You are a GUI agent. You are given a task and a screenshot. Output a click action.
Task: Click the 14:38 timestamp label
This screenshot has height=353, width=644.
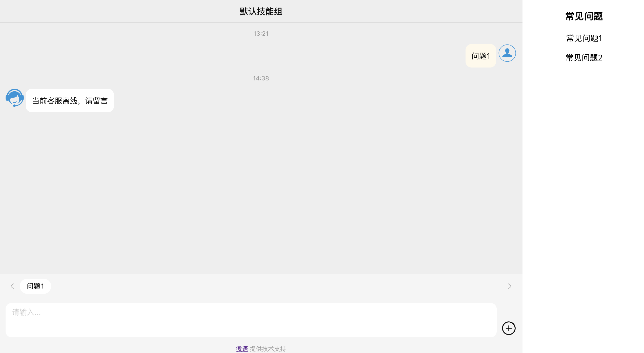[x=261, y=78]
